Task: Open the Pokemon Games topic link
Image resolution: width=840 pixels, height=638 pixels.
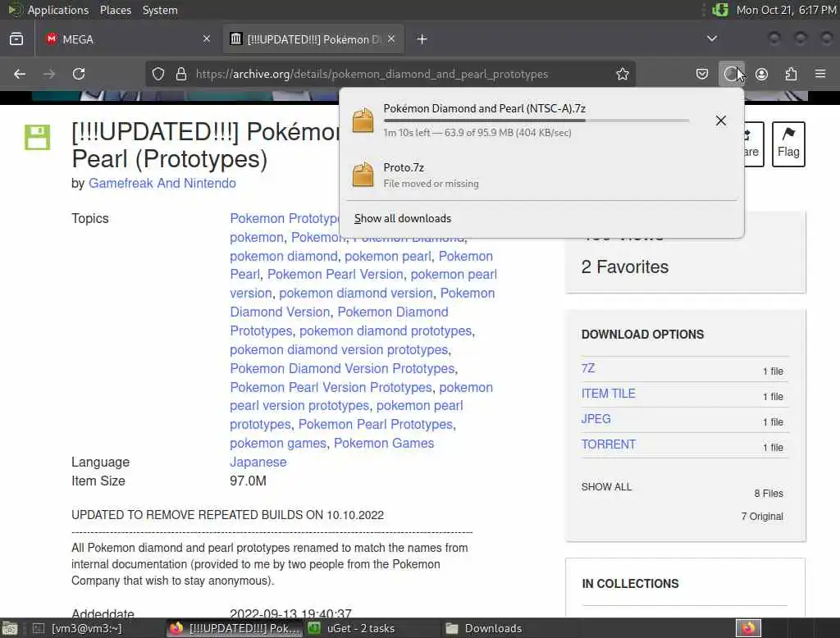Action: tap(384, 443)
